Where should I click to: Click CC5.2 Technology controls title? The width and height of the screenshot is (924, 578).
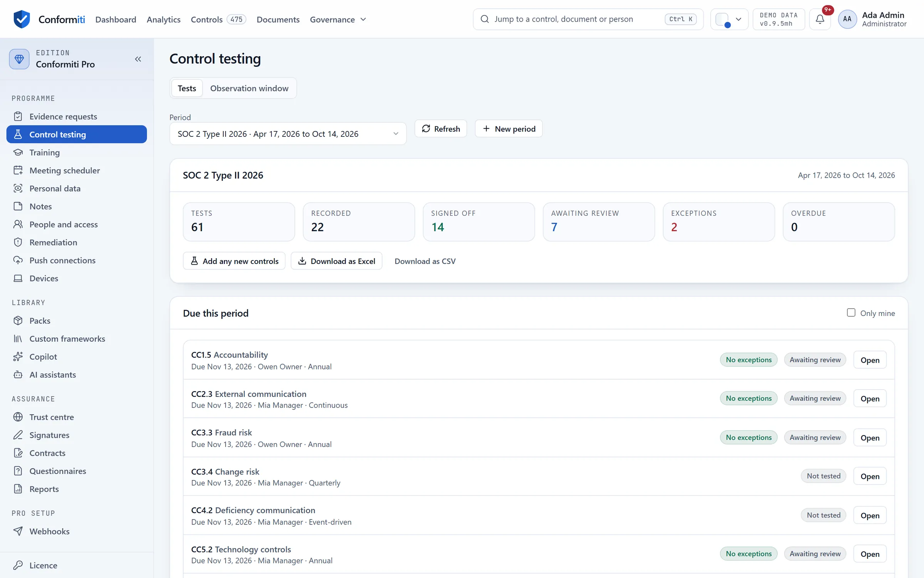point(241,549)
